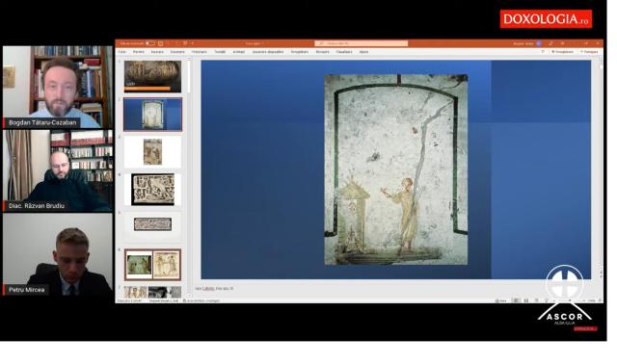Toggle the Notes button in the status bar
Viewport: 617px width, 364px height.
(501, 300)
